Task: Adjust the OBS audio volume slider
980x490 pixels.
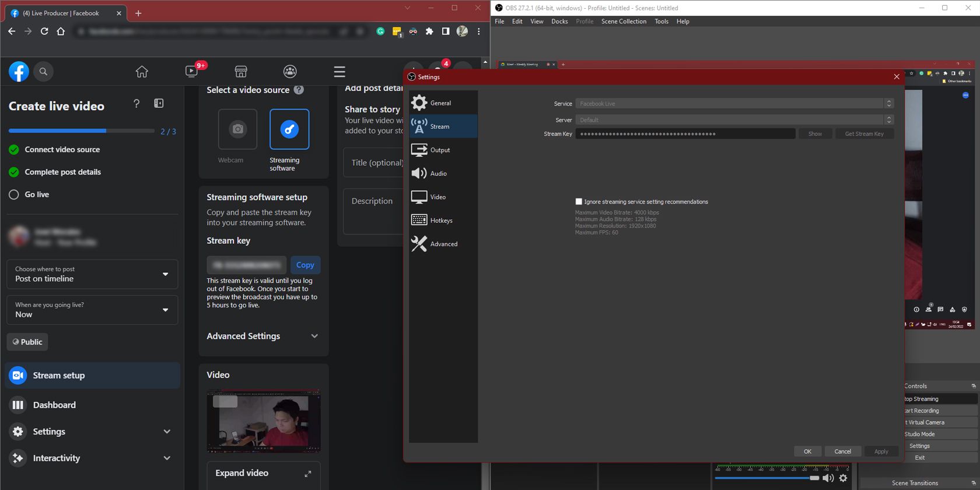Action: [767, 478]
